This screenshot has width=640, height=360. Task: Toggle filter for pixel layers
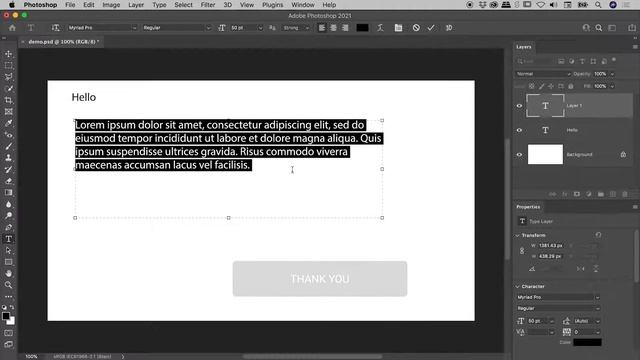coord(561,61)
